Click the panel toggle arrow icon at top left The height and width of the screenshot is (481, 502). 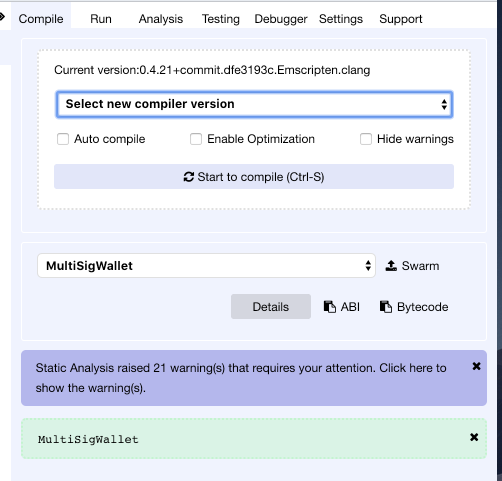click(x=2, y=16)
